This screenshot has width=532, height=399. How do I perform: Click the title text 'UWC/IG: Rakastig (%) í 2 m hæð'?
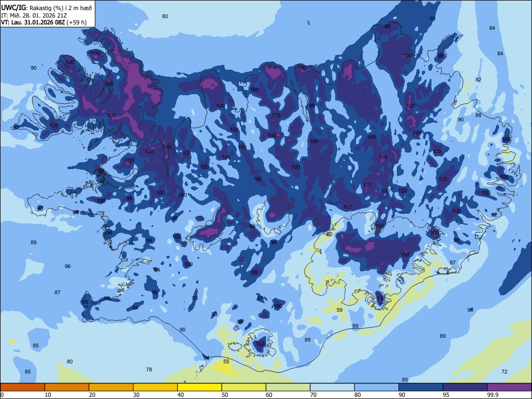coord(46,8)
